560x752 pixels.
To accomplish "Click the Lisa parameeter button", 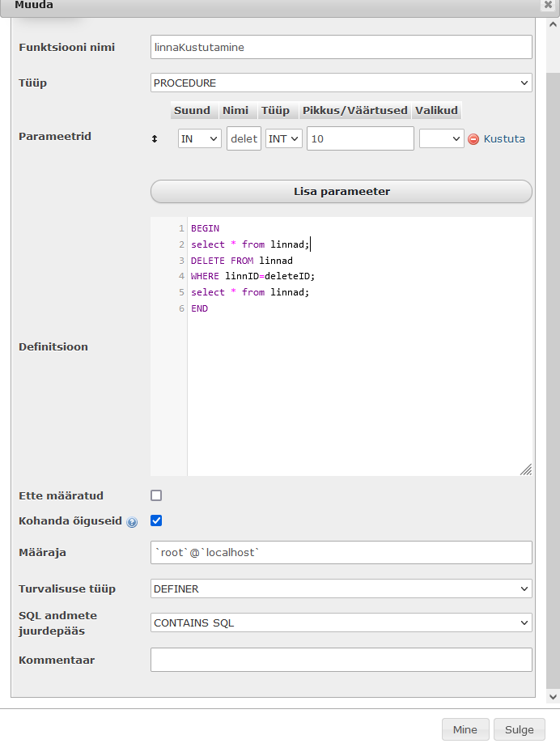I will (342, 191).
